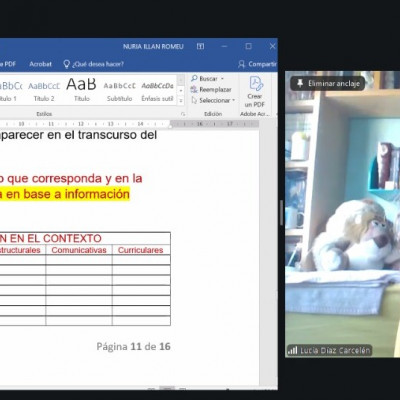
Task: Click the Buscar magnifier icon
Action: click(x=194, y=78)
